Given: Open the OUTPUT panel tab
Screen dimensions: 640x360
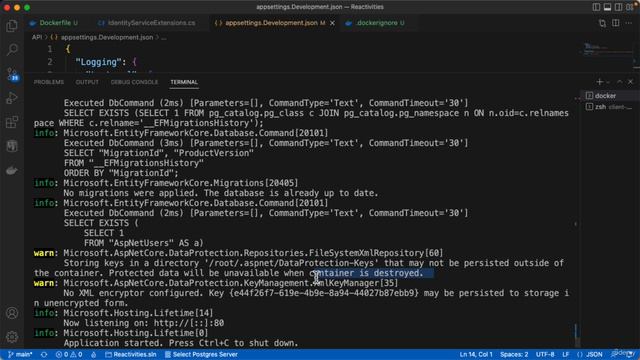Looking at the screenshot, I should pos(87,82).
